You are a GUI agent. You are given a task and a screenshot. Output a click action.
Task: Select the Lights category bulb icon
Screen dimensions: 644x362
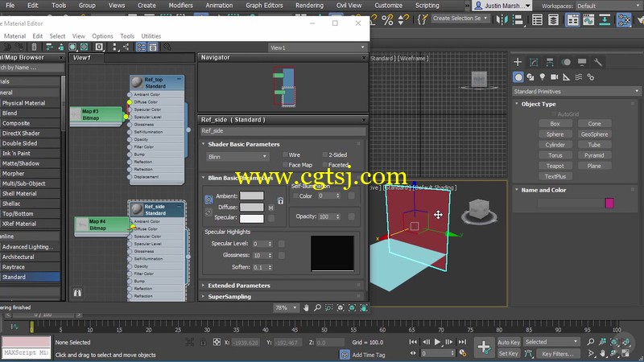coord(542,77)
